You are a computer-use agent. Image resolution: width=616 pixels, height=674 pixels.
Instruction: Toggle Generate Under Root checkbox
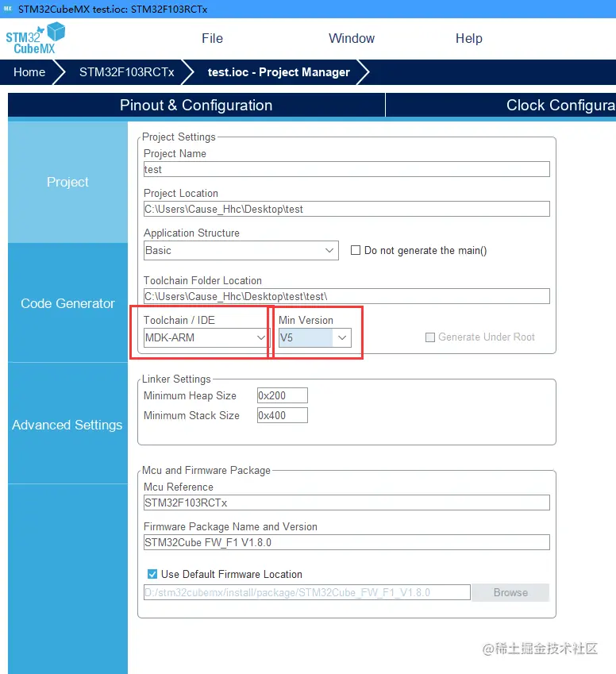[430, 337]
